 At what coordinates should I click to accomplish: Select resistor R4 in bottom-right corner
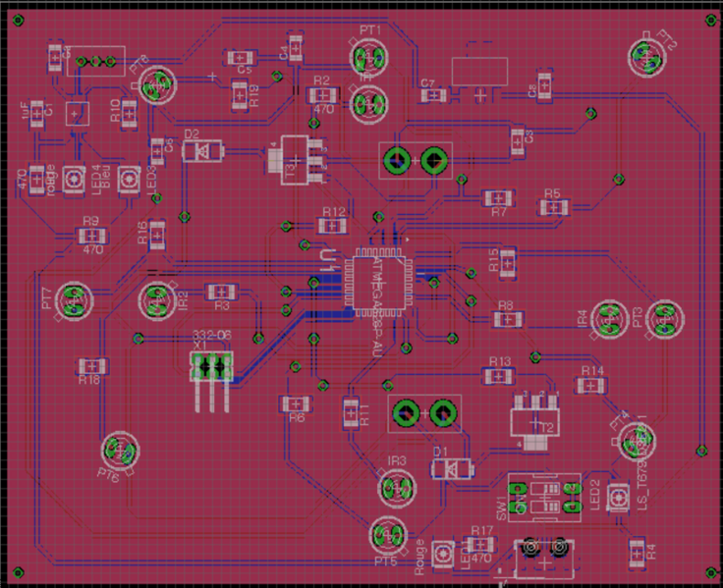(x=637, y=551)
